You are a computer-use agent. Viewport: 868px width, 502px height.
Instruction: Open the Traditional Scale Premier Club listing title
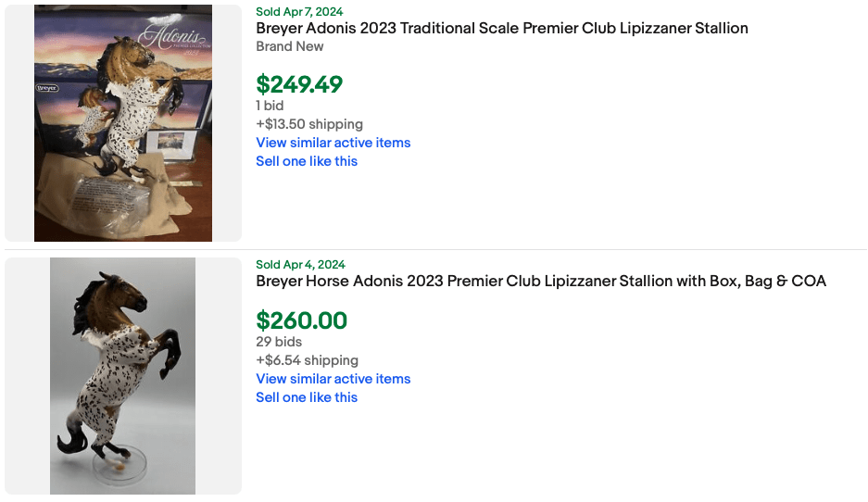click(501, 28)
